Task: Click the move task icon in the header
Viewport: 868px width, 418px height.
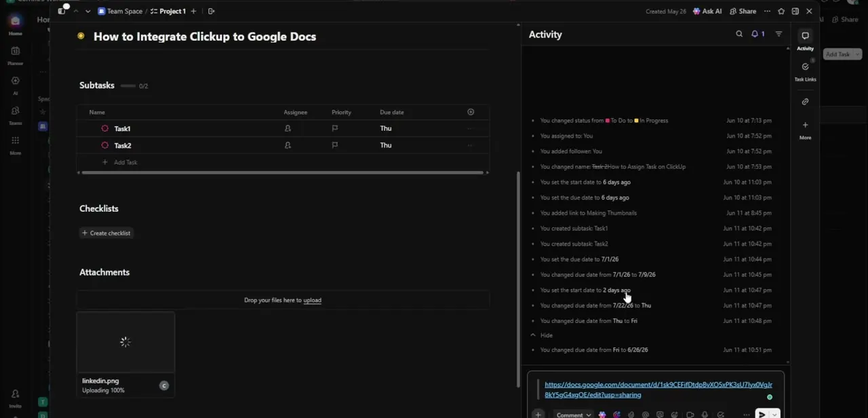Action: pos(212,11)
